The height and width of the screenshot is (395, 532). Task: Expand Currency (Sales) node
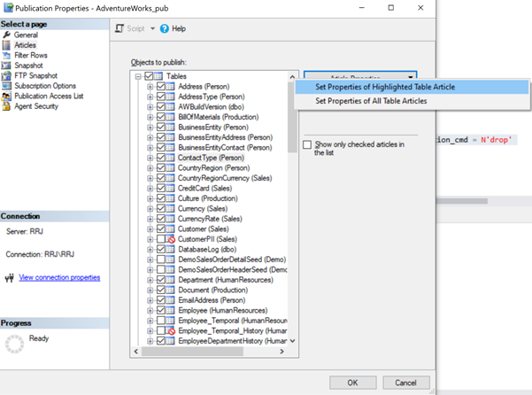(x=150, y=209)
